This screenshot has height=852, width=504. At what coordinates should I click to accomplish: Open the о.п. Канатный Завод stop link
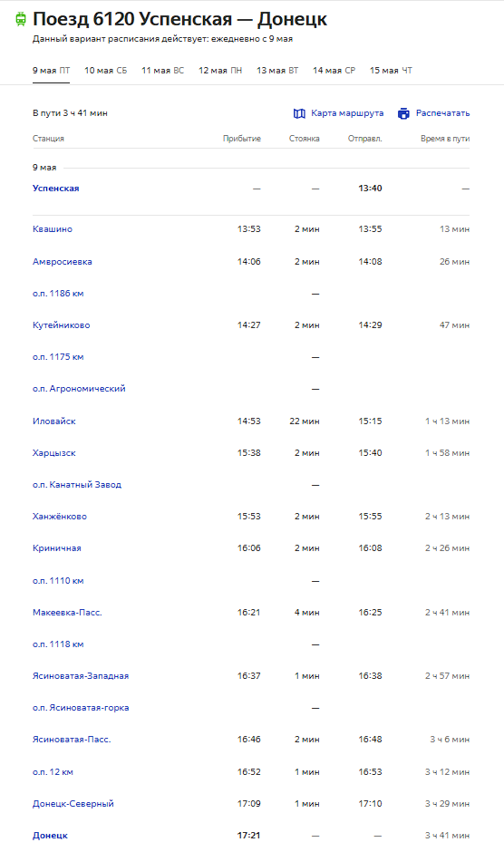click(77, 485)
